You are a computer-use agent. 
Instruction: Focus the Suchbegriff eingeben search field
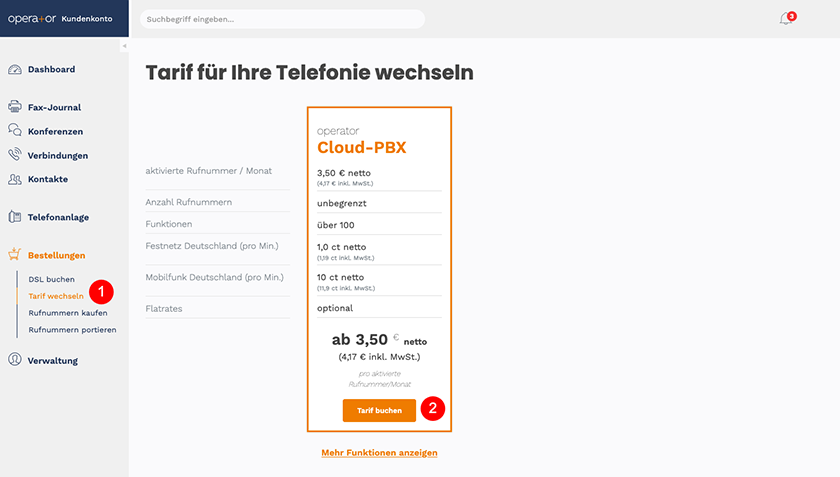click(282, 19)
